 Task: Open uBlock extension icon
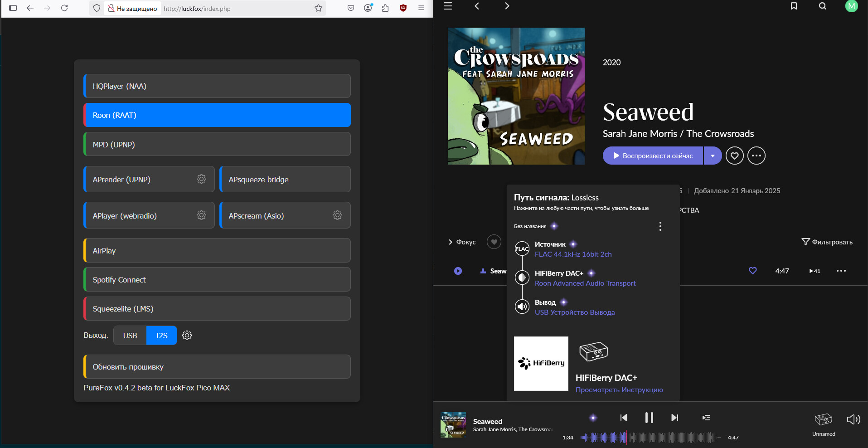[403, 8]
